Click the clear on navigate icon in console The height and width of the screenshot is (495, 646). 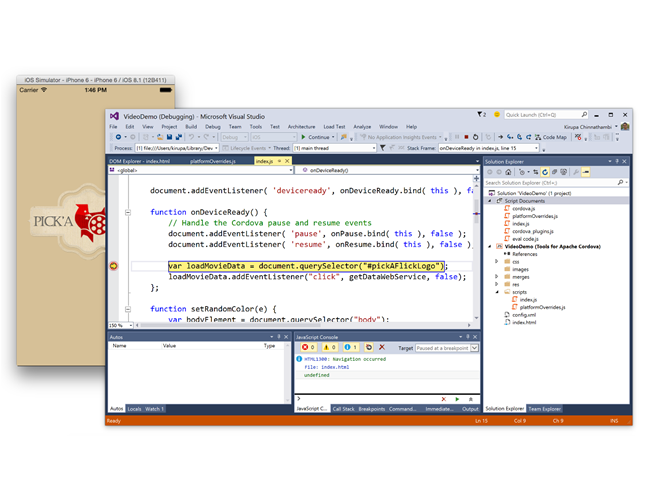click(369, 347)
